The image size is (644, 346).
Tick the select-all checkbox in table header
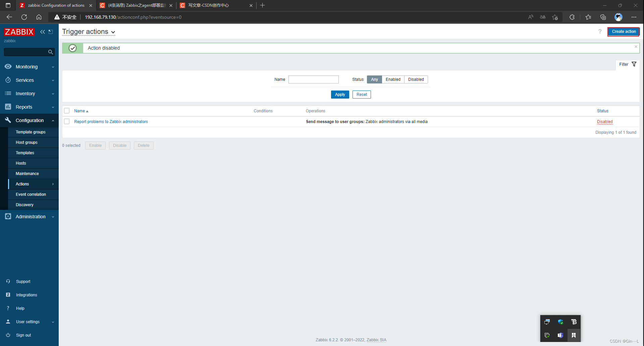tap(67, 111)
